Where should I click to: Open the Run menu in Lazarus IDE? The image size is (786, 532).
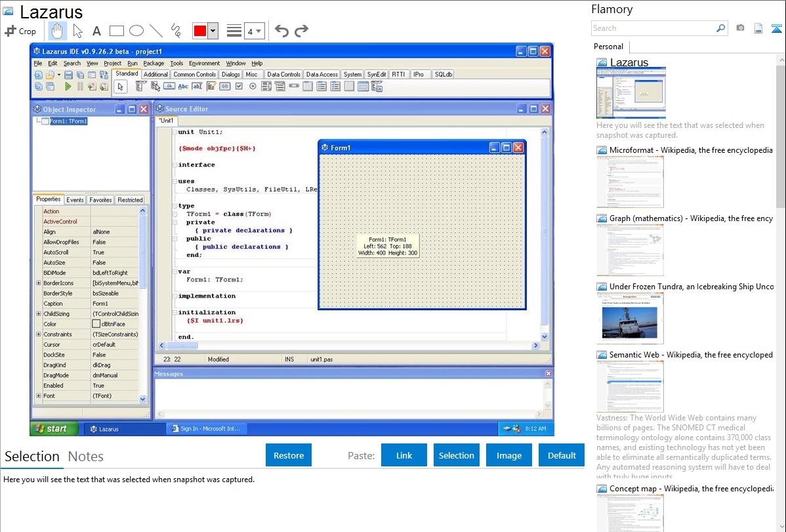pyautogui.click(x=133, y=63)
